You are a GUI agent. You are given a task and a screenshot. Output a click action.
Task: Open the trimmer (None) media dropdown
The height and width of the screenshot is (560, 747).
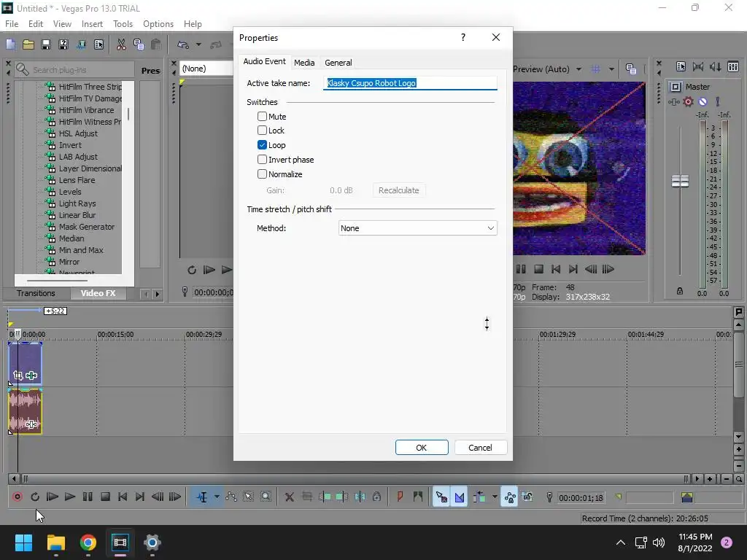[x=206, y=69]
